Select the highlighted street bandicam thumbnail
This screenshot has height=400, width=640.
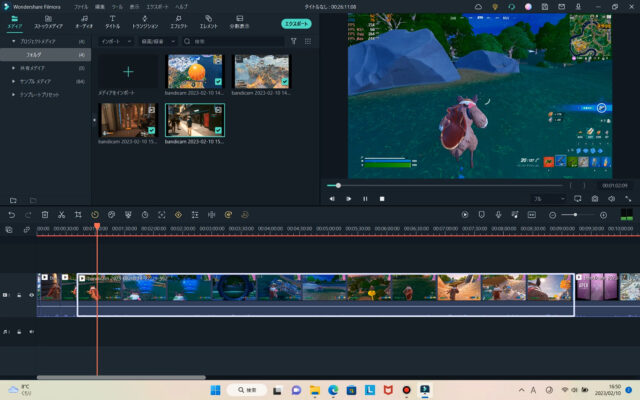click(x=195, y=120)
